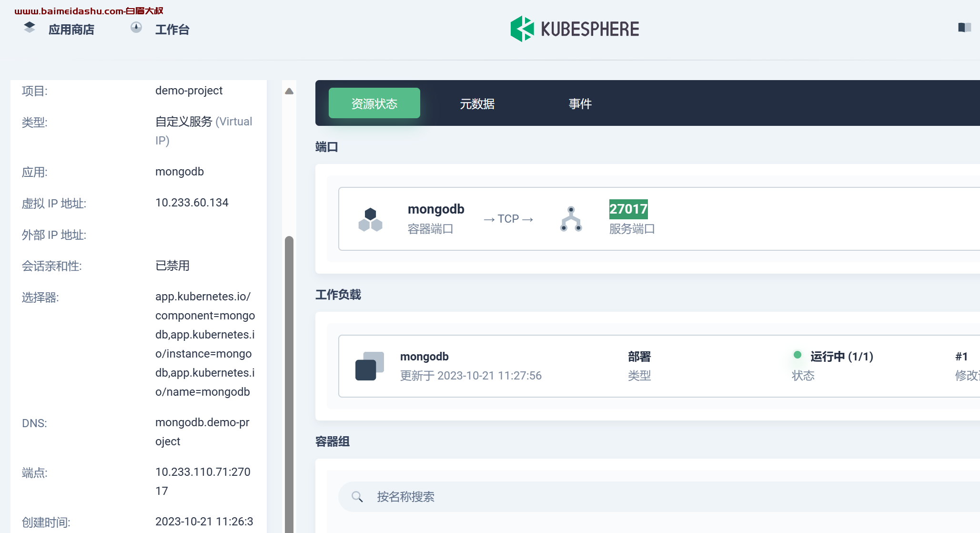Open the mongodb workload name link
The image size is (980, 533).
pos(424,357)
